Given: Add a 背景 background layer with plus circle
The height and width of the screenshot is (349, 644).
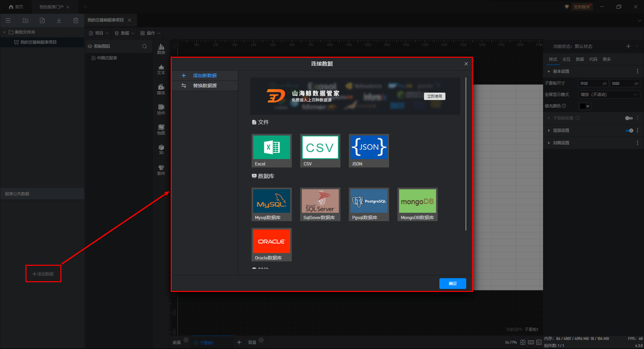Looking at the screenshot, I should click(261, 340).
